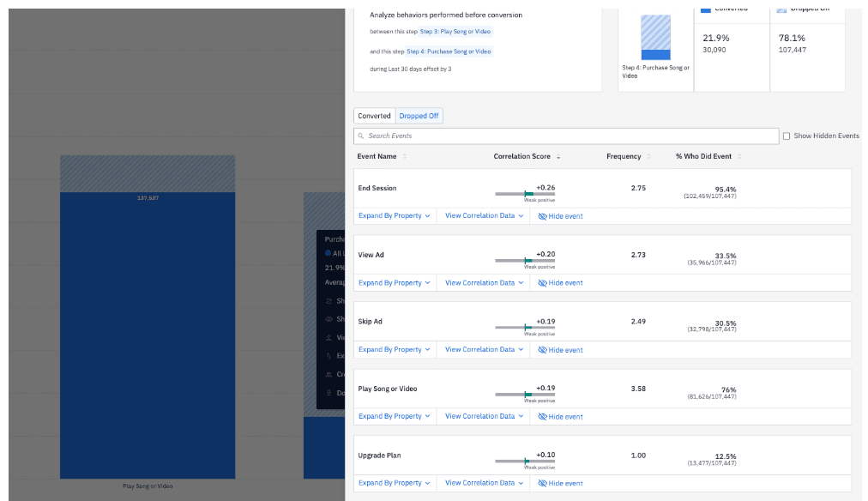Expand By Property for End Session
Screen dimensions: 868x501
394,216
